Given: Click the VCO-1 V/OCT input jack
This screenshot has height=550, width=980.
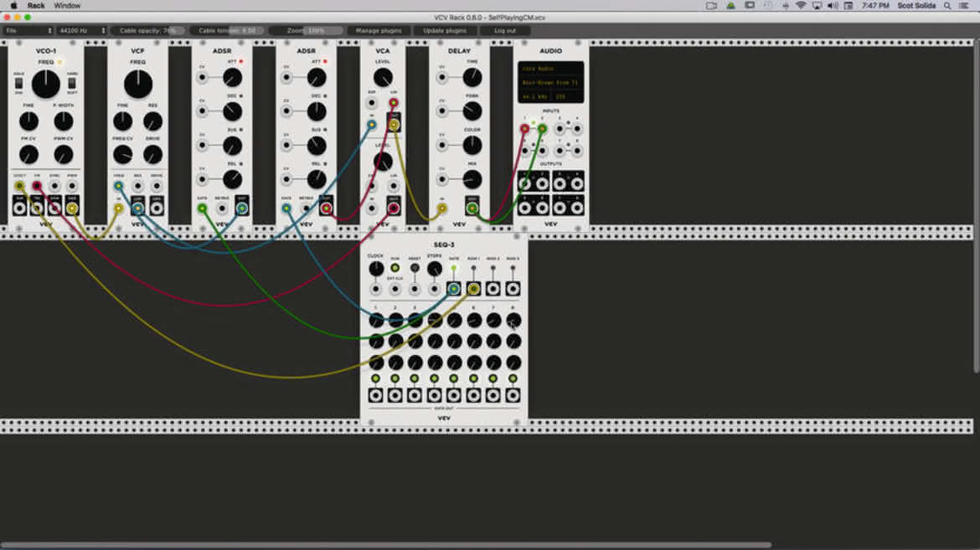Looking at the screenshot, I should click(19, 186).
